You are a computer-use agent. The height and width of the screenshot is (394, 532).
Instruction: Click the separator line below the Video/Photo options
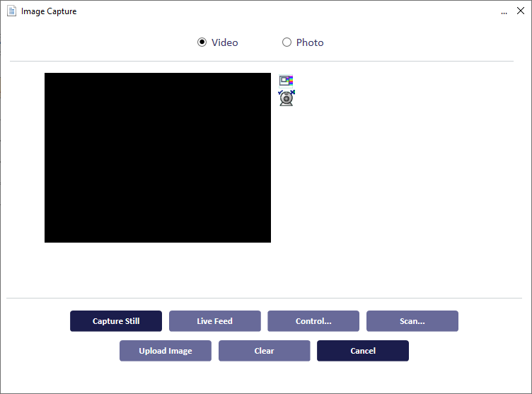pyautogui.click(x=262, y=62)
